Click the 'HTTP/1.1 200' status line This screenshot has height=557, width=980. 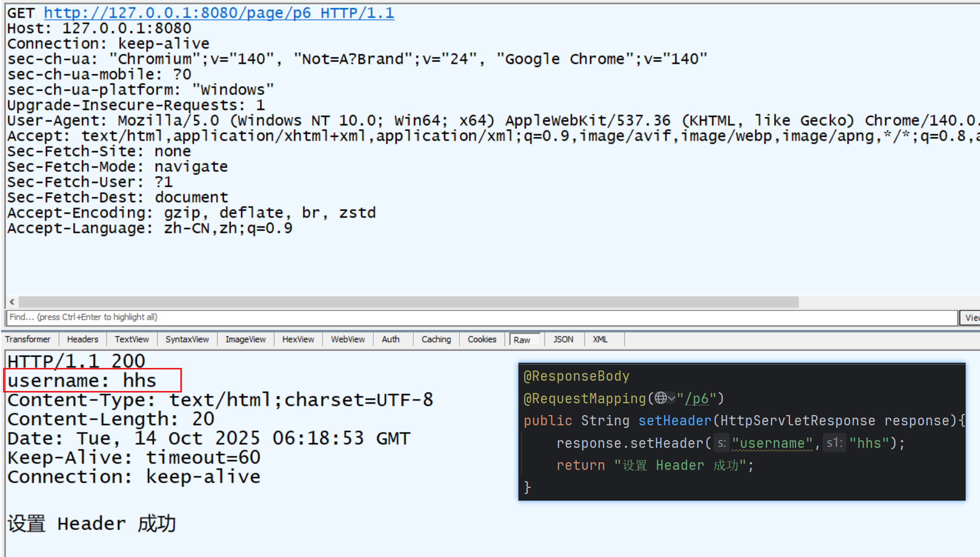[76, 361]
